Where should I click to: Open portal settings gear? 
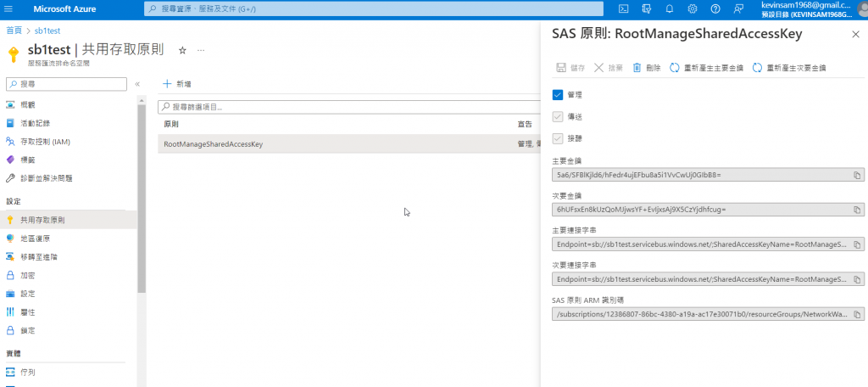click(x=692, y=8)
